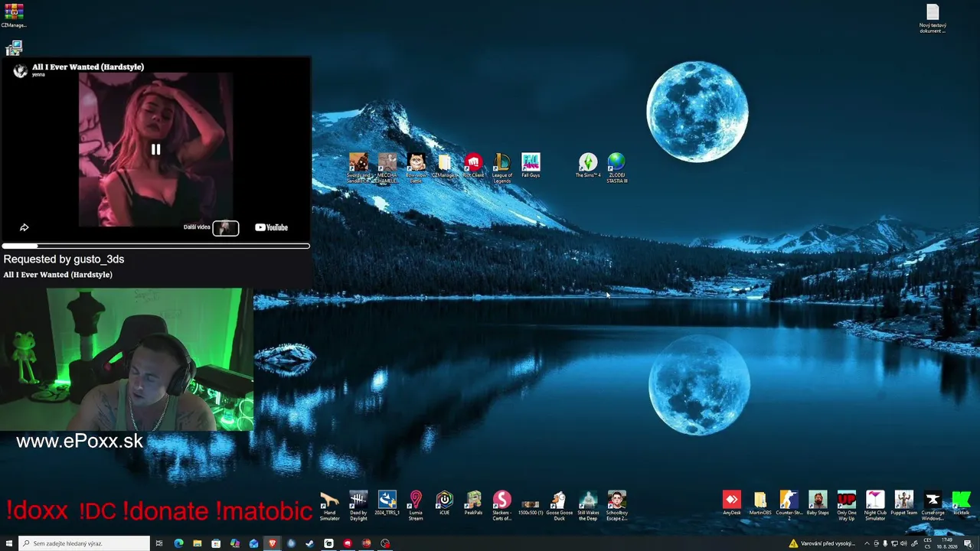Launch the Night Club Simulator shortcut
This screenshot has height=551, width=980.
(x=875, y=507)
